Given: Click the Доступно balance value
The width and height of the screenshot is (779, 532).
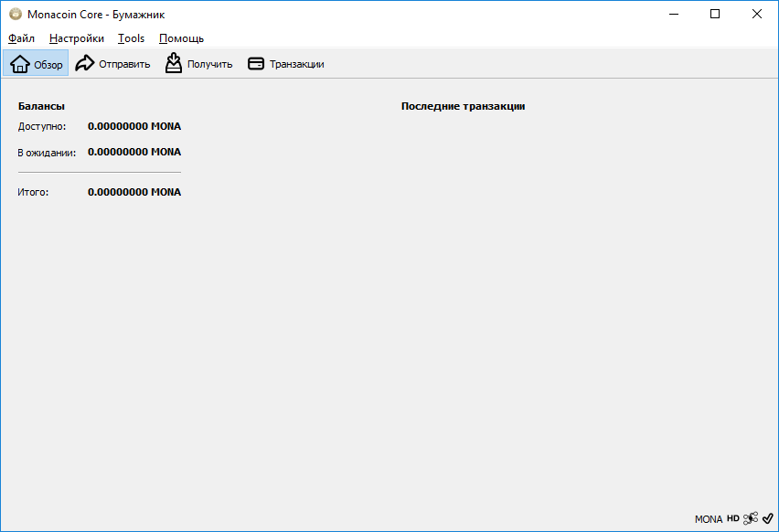Looking at the screenshot, I should tap(134, 126).
